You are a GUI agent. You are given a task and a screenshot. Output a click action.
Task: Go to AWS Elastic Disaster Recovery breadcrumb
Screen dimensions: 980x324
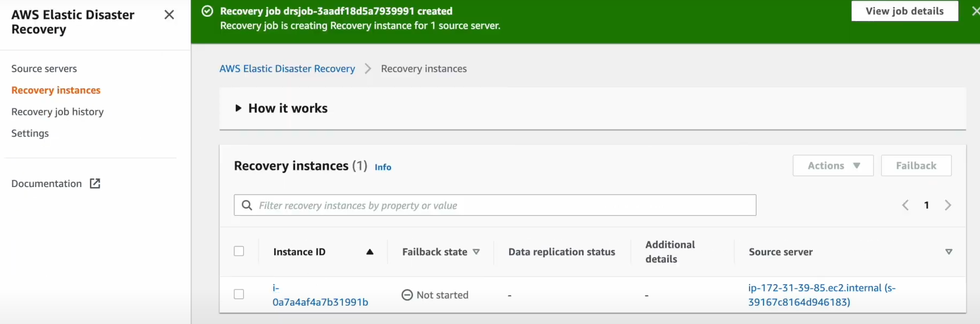pos(287,68)
